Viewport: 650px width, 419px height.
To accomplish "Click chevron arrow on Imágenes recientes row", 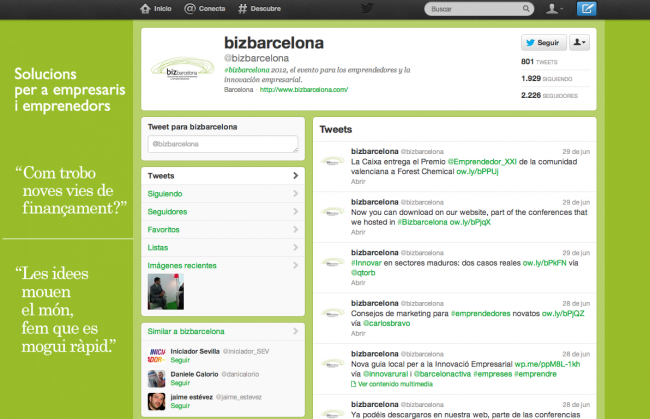I will pos(296,265).
